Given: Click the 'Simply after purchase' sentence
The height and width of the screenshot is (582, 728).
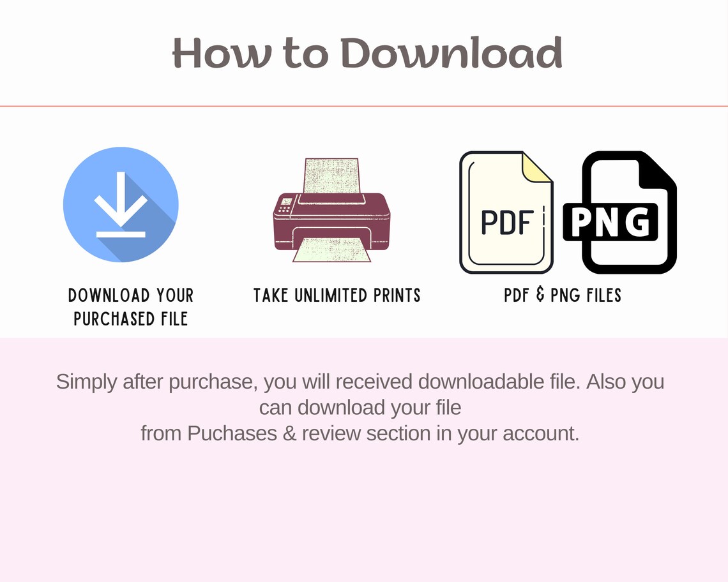Looking at the screenshot, I should coord(360,382).
